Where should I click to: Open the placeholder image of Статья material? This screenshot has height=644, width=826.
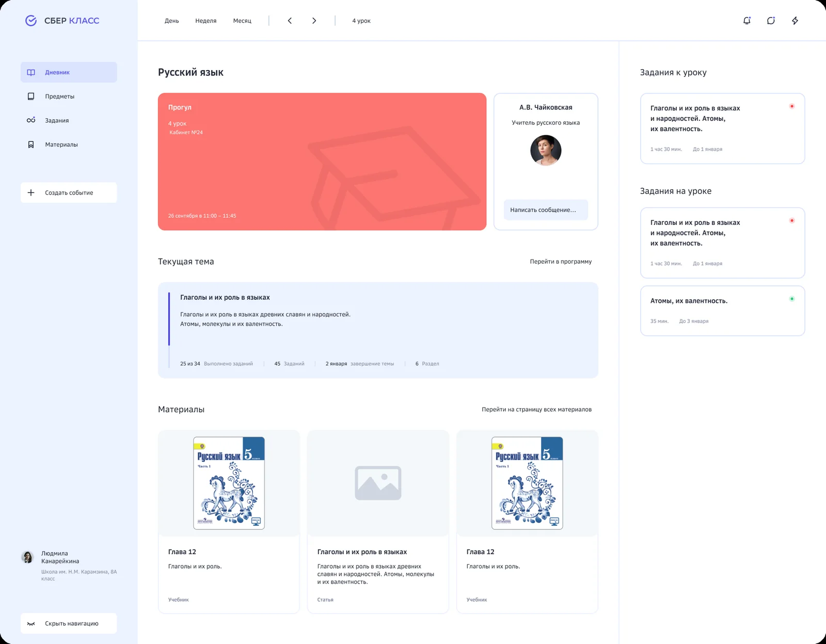click(x=378, y=483)
